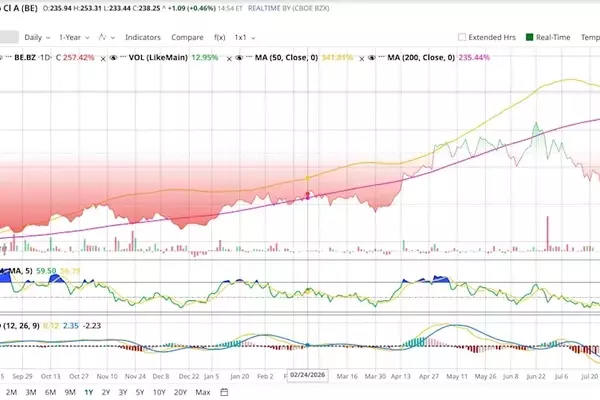Select the 1Y time range
Screen dimensions: 600x400
[88, 392]
